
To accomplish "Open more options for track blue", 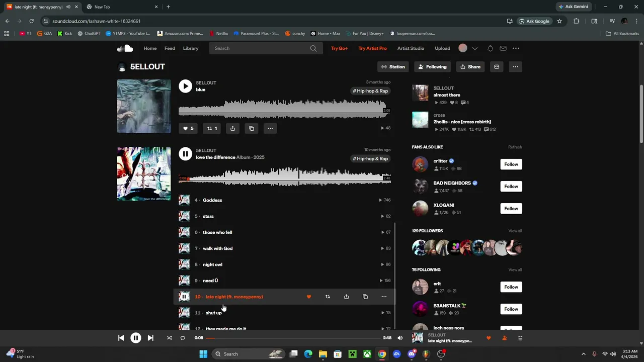I will pos(270,128).
